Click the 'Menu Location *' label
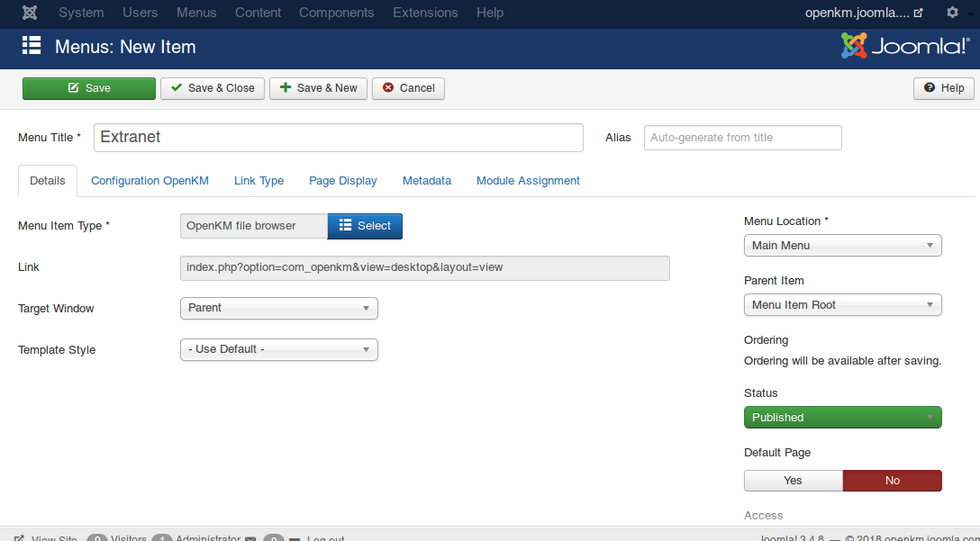Image resolution: width=980 pixels, height=541 pixels. [x=786, y=221]
